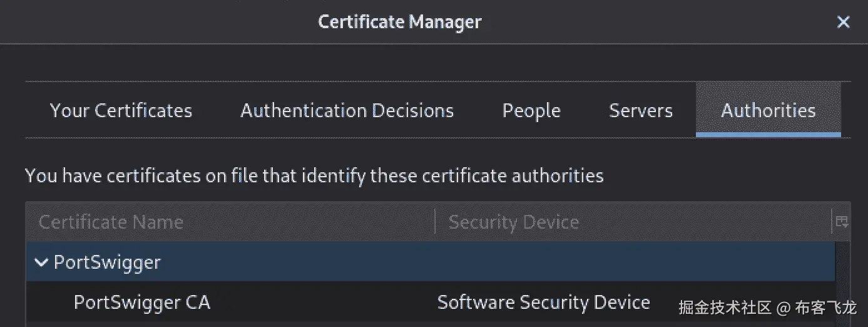Viewport: 868px width, 327px height.
Task: Open the column picker icon
Action: (x=841, y=222)
